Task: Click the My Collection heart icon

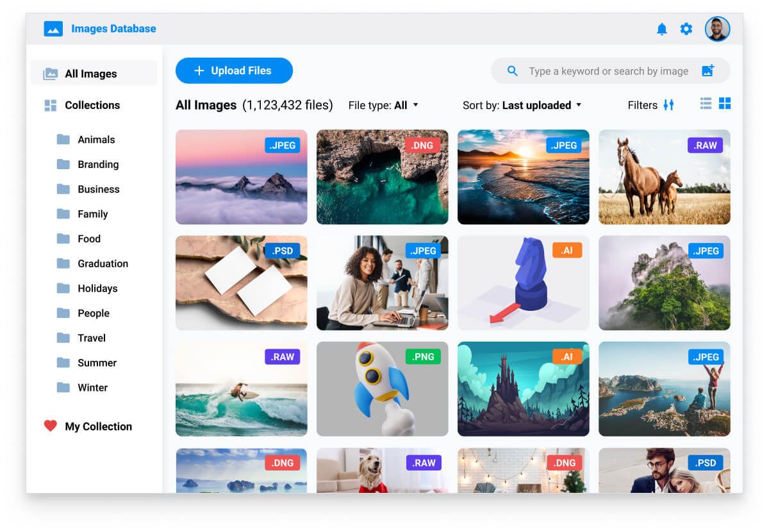Action: [51, 426]
